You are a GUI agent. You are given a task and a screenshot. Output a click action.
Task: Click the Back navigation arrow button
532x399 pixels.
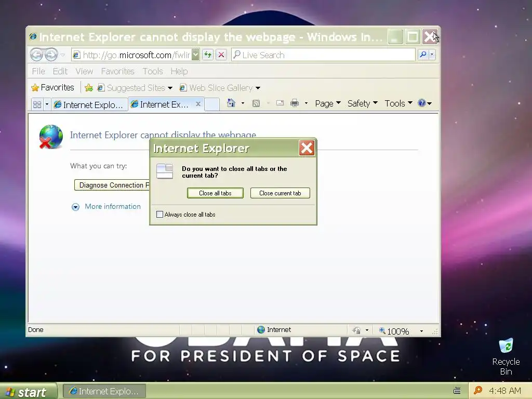click(x=37, y=55)
